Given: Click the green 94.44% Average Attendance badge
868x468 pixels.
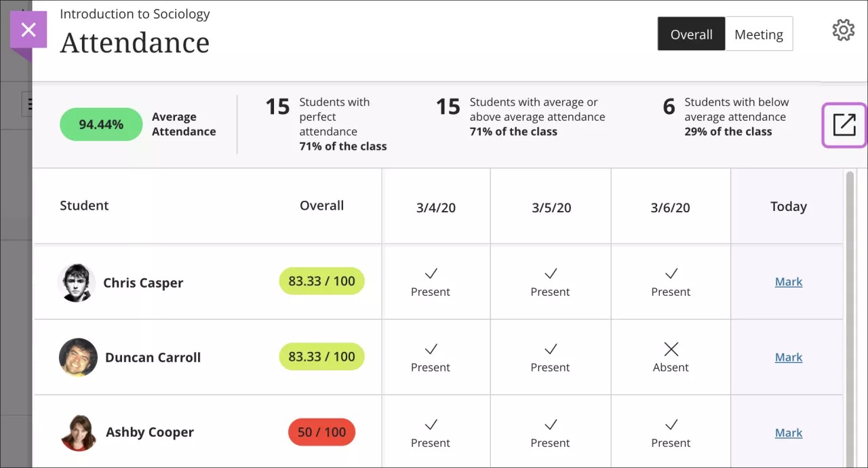Looking at the screenshot, I should tap(100, 124).
